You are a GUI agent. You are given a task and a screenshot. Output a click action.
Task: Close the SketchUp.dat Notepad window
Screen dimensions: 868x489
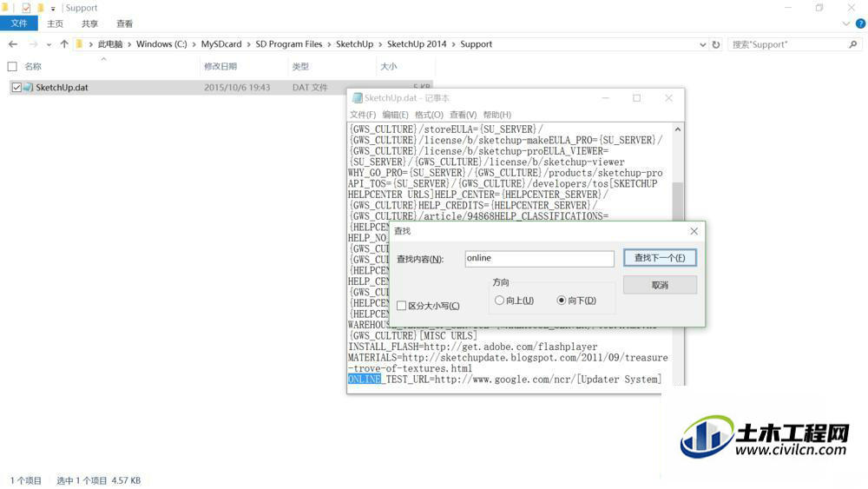click(668, 98)
